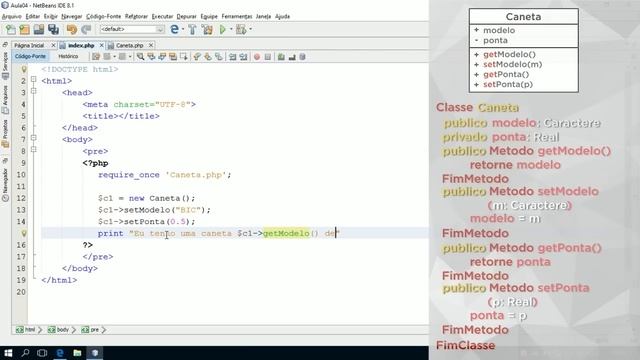Click the Comment code icon

pos(281,57)
